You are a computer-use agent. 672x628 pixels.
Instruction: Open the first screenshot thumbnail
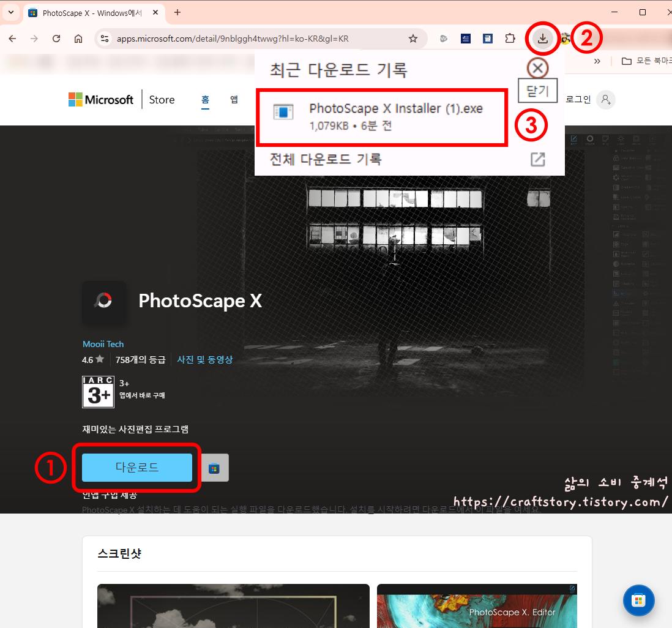point(233,606)
